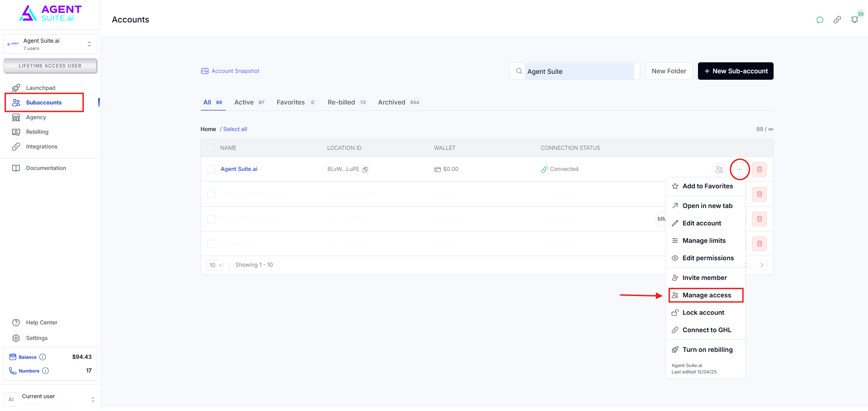
Task: Open Integrations in the sidebar
Action: point(41,147)
